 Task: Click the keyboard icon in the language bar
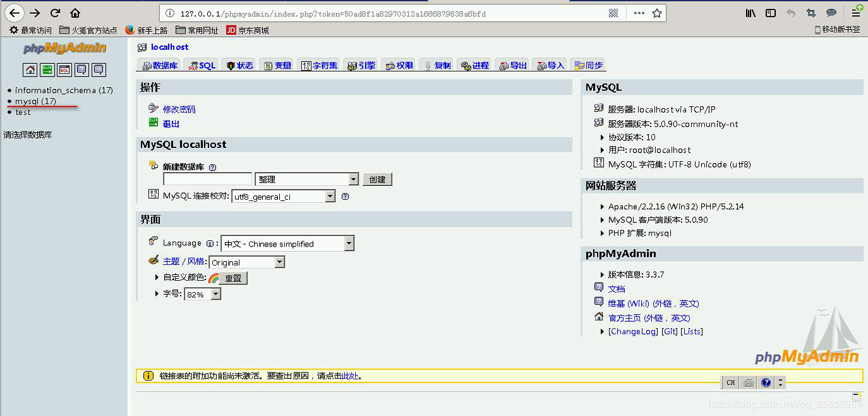(x=749, y=382)
